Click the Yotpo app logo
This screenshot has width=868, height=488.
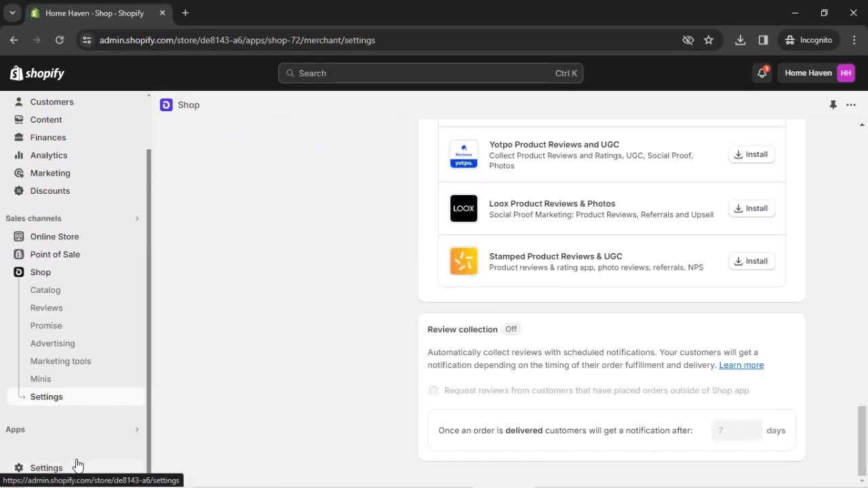[464, 155]
